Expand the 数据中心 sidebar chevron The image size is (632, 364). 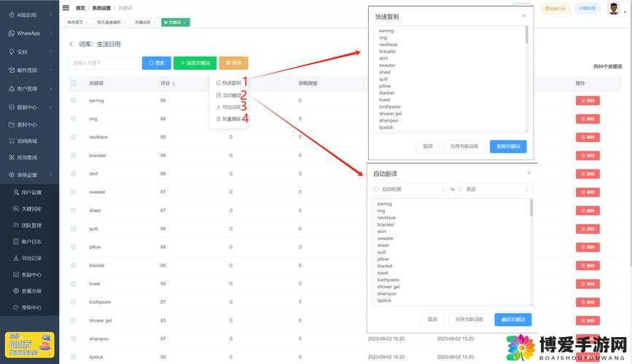(x=51, y=107)
